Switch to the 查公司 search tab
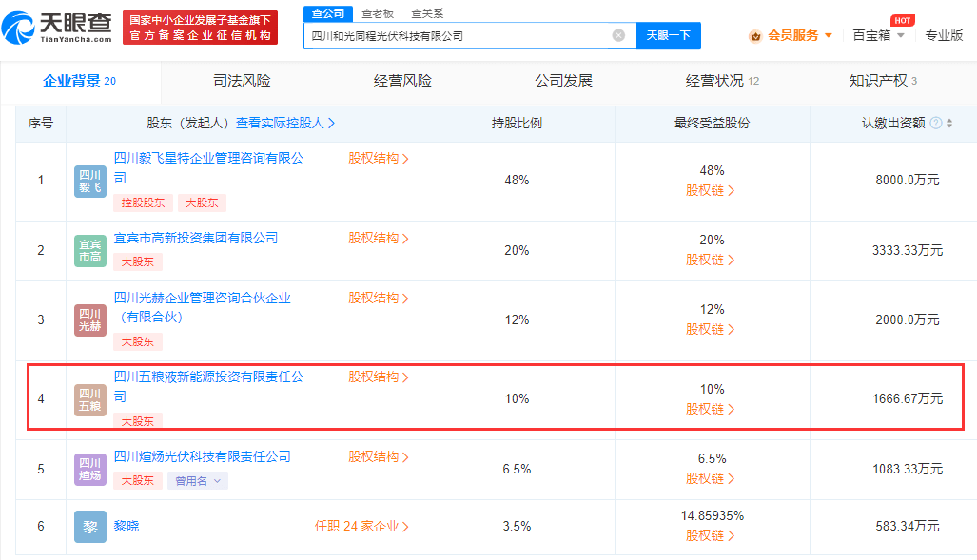977x560 pixels. [328, 13]
